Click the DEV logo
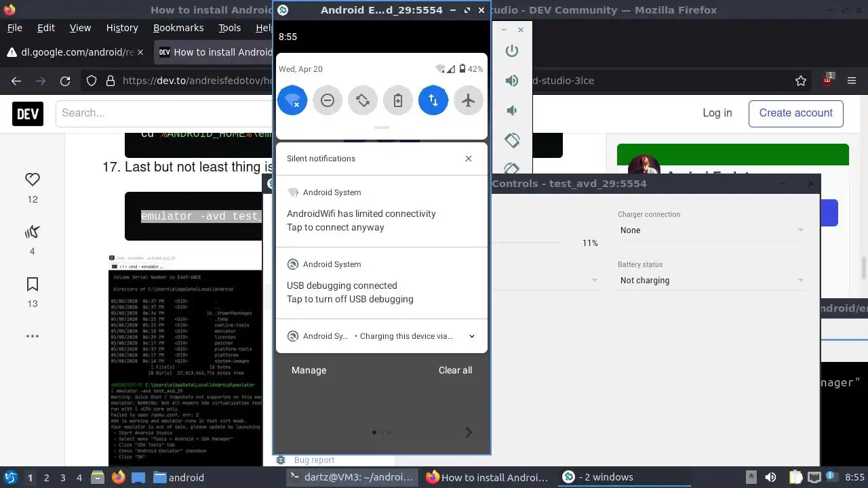The height and width of the screenshot is (488, 868). pos(28,113)
